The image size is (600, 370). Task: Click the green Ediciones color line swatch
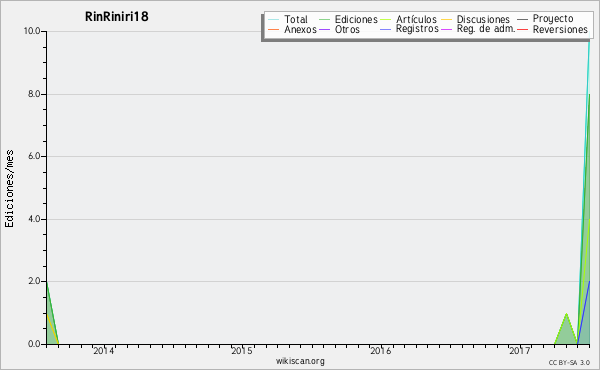[x=324, y=19]
